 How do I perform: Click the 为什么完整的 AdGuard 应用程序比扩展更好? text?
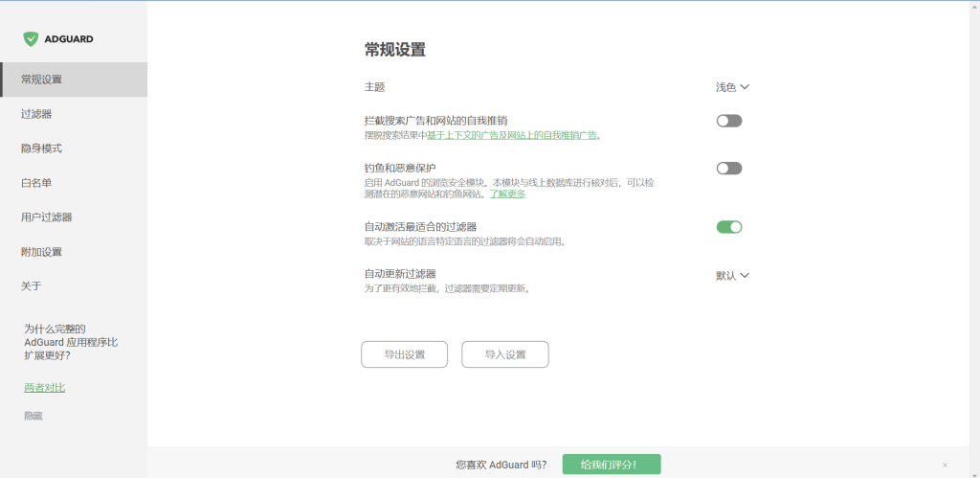[x=71, y=342]
